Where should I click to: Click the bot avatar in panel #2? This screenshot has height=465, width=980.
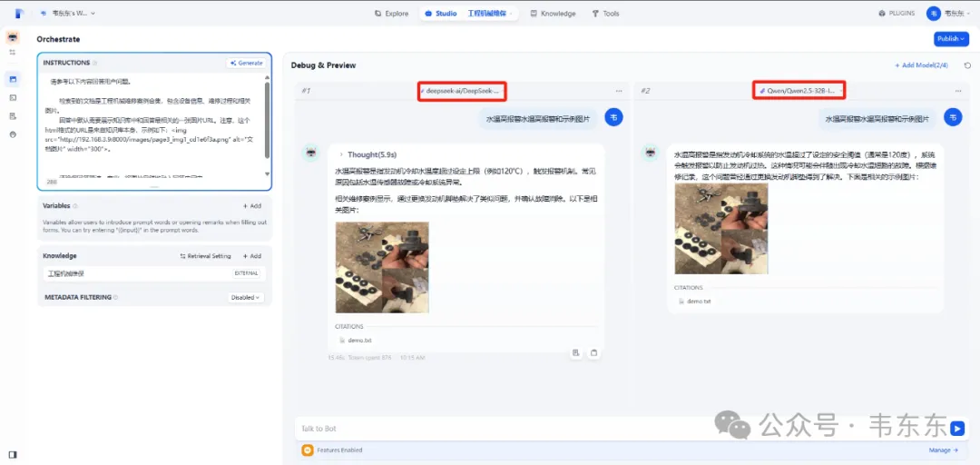point(650,153)
